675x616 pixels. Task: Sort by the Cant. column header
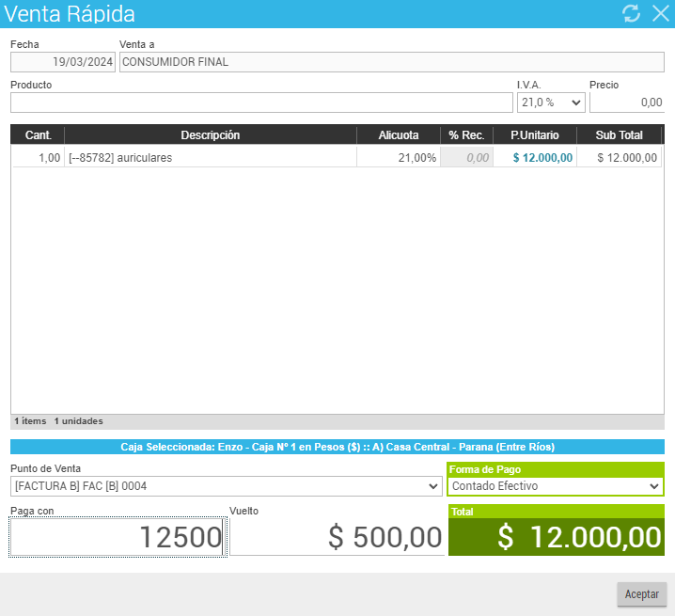pos(38,135)
